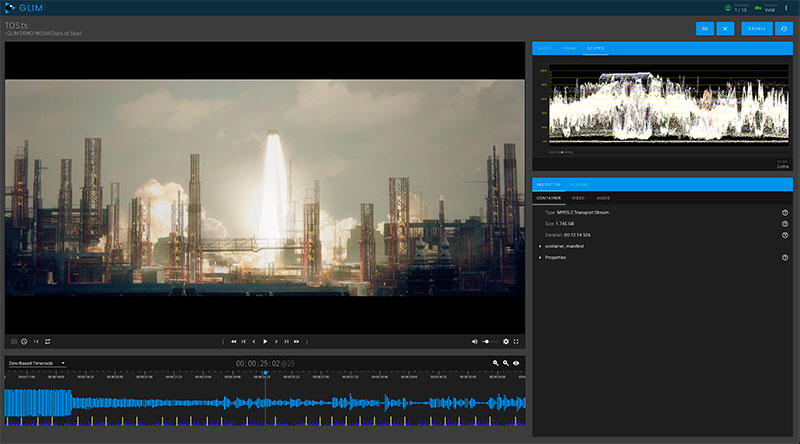Enter fullscreen video mode

point(516,341)
